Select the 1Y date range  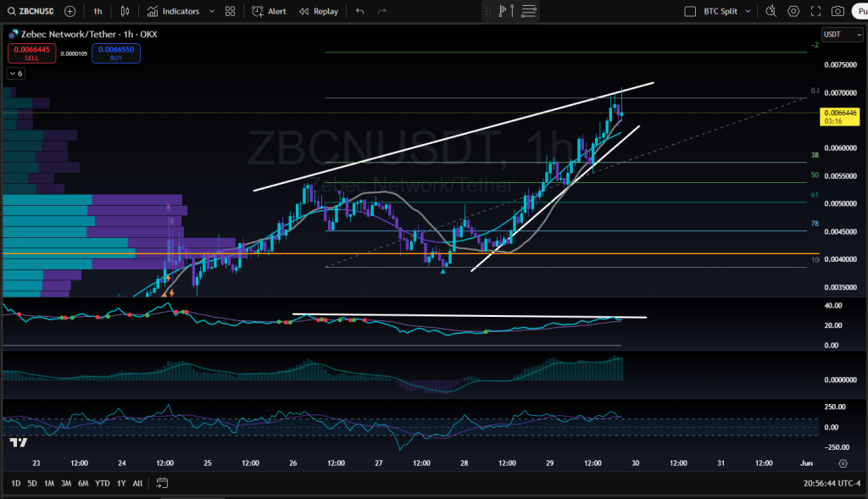pyautogui.click(x=121, y=483)
